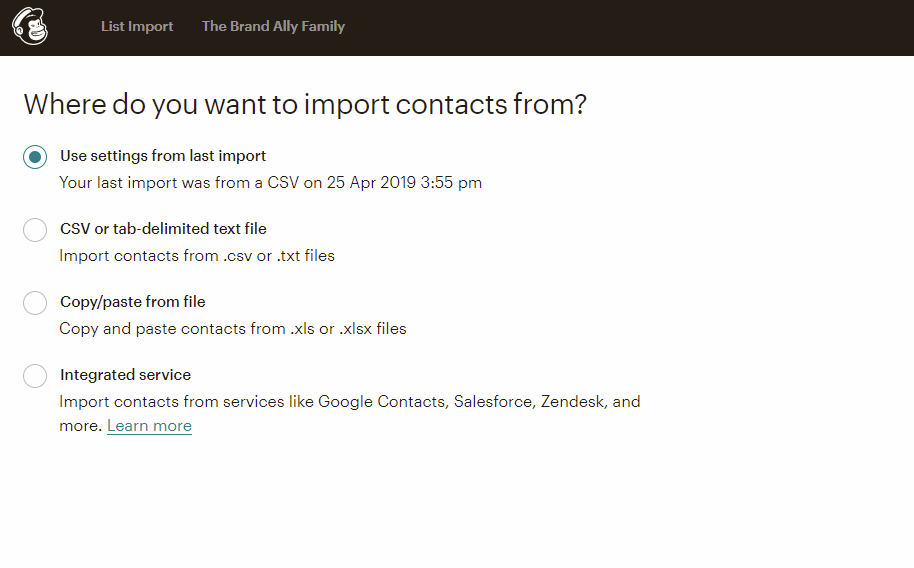The image size is (914, 568).
Task: Click the 'Copy/paste from file' label text
Action: coord(132,301)
